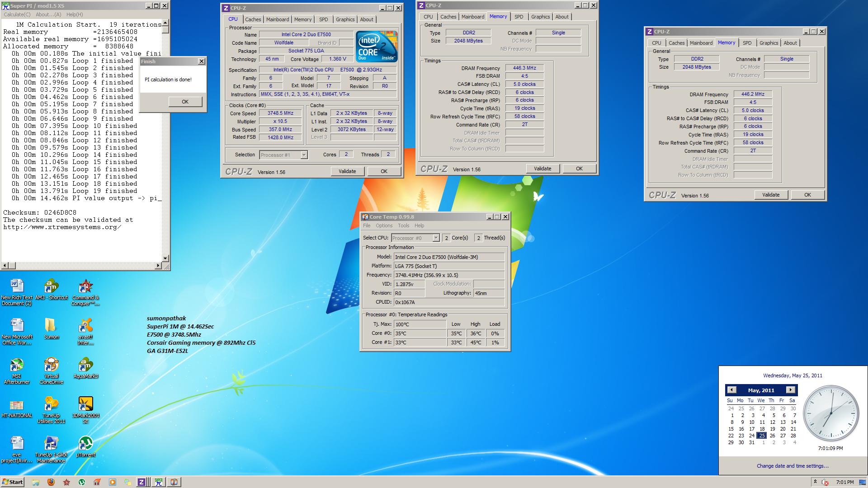
Task: Open Options menu in Core Temp
Action: [384, 225]
